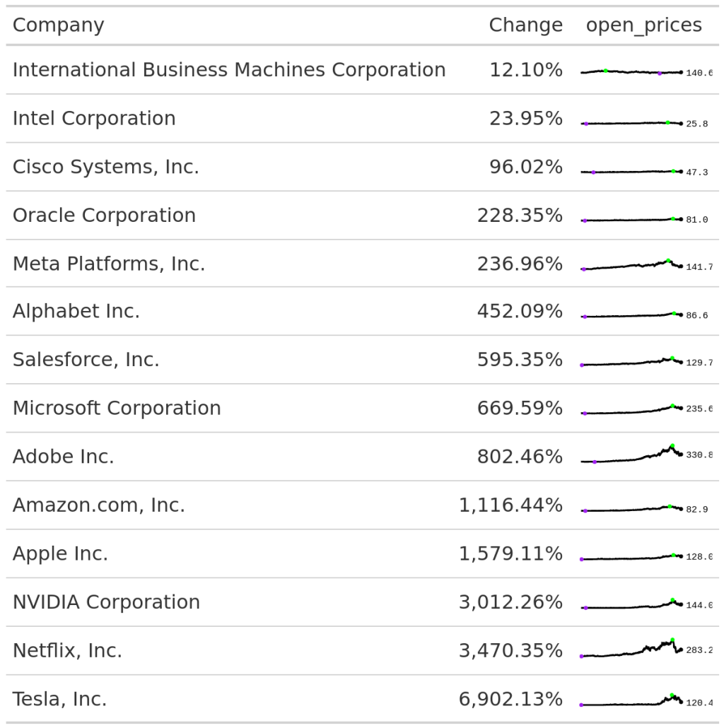Click the NVIDIA Corporation company name
This screenshot has width=724, height=728.
point(106,603)
